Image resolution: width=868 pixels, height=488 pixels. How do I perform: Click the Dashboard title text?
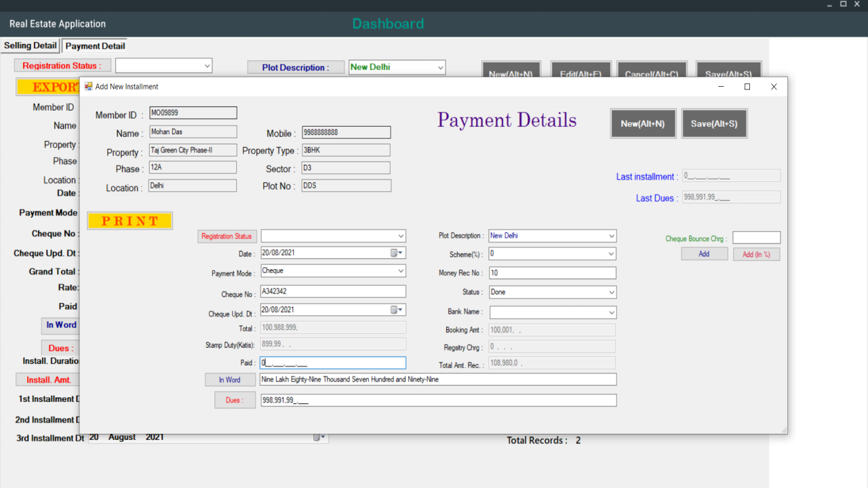(x=388, y=24)
